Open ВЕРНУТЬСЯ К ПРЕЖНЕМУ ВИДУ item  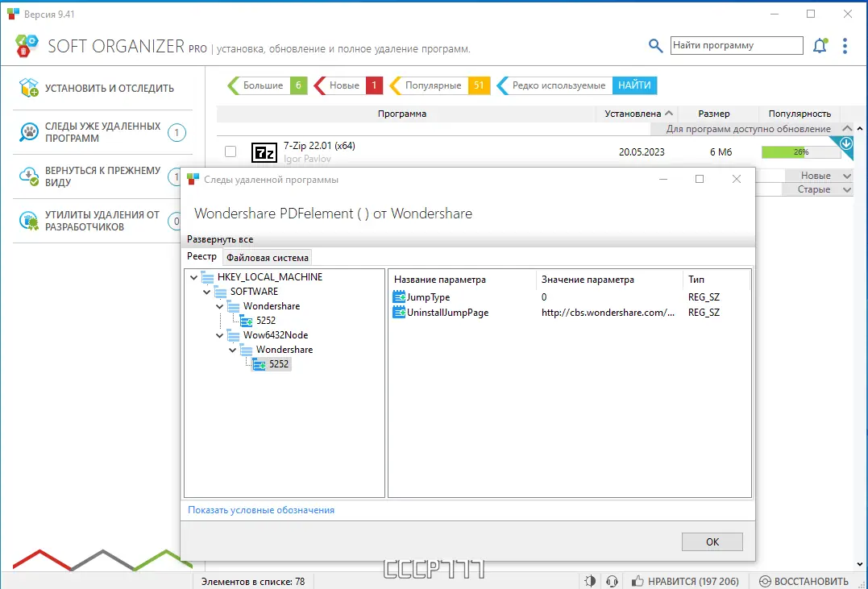tap(98, 176)
